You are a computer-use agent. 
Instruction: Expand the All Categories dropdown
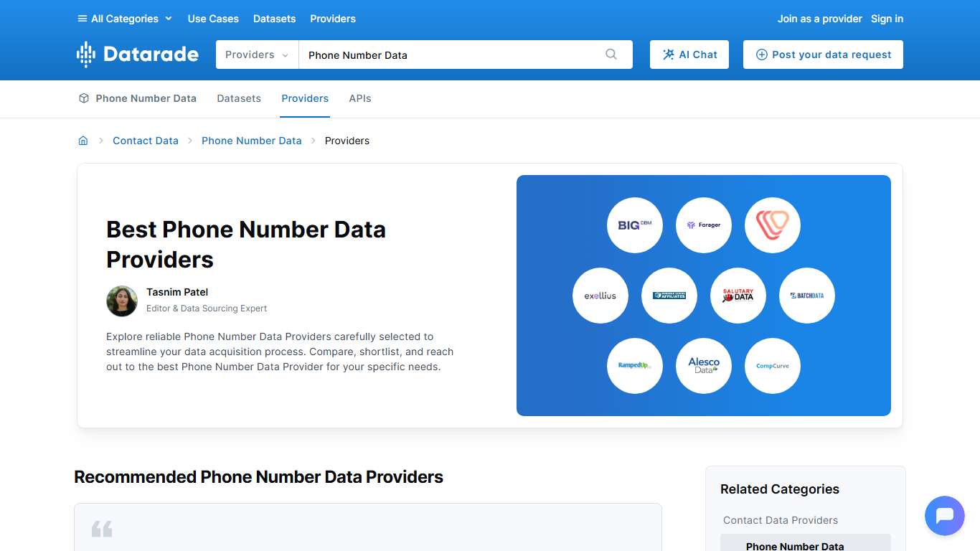pos(126,19)
